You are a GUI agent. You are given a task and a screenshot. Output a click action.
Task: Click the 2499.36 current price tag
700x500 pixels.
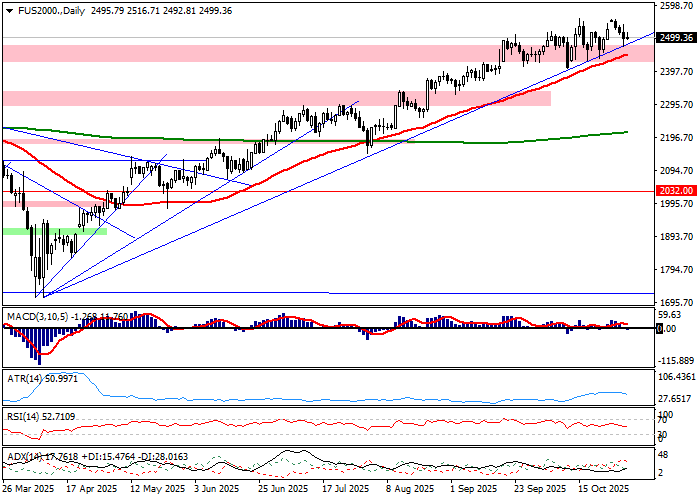(x=676, y=38)
